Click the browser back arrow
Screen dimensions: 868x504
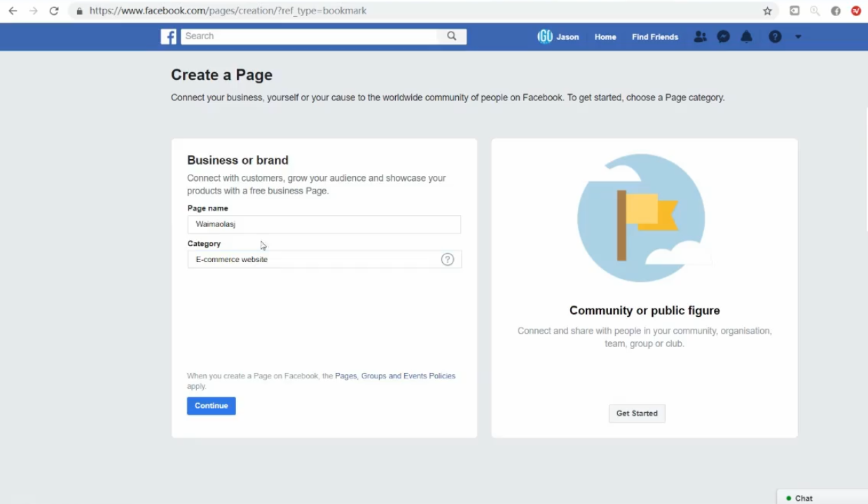(x=13, y=11)
